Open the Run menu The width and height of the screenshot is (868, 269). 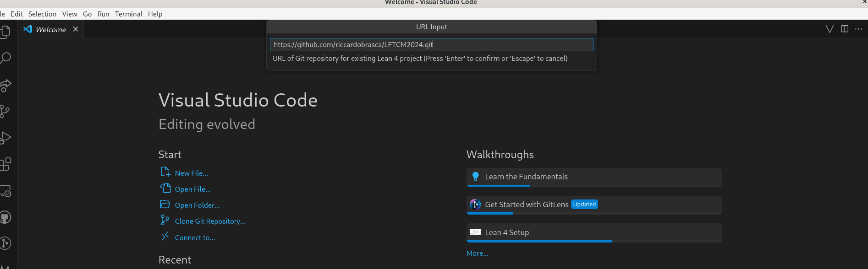pos(104,14)
